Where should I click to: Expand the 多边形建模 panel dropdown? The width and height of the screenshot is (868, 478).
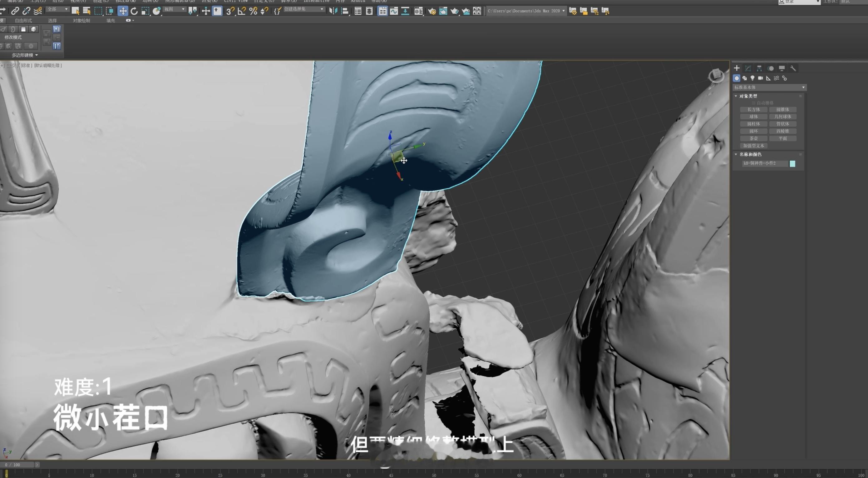click(x=25, y=55)
